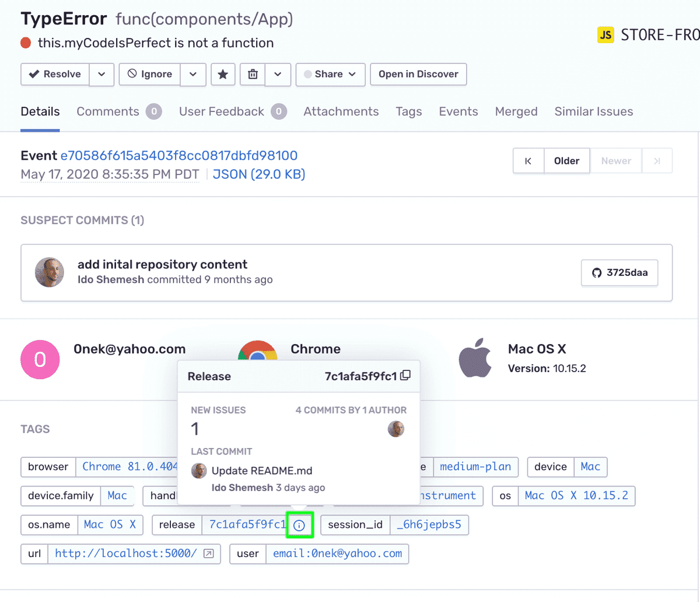The image size is (700, 602).
Task: Select the Details tab
Action: (x=40, y=111)
